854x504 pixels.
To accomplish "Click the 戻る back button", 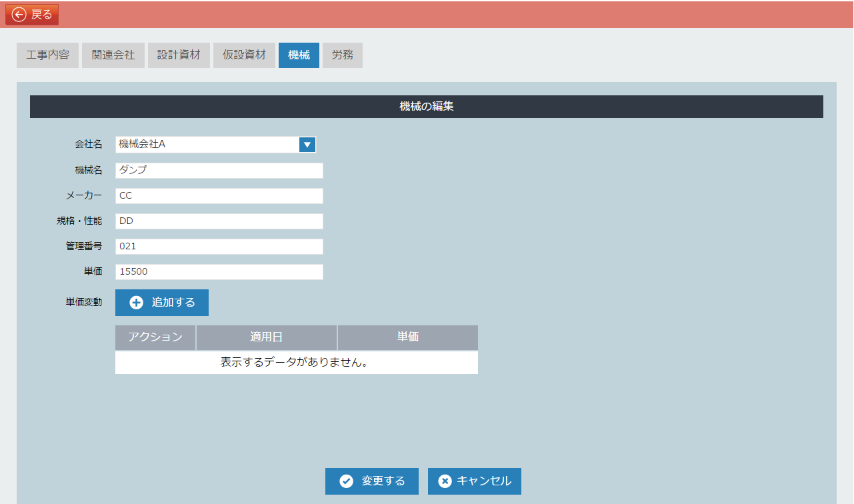I will [32, 15].
